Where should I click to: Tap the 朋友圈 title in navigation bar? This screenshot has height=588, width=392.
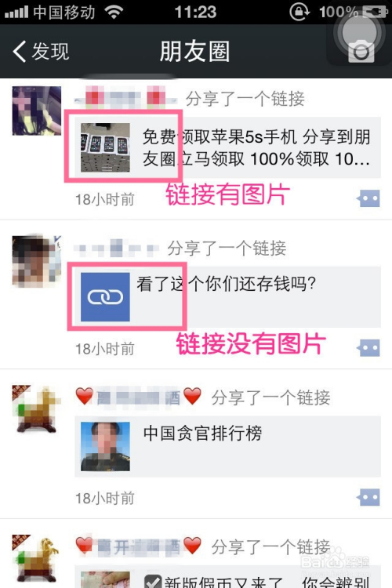point(195,52)
